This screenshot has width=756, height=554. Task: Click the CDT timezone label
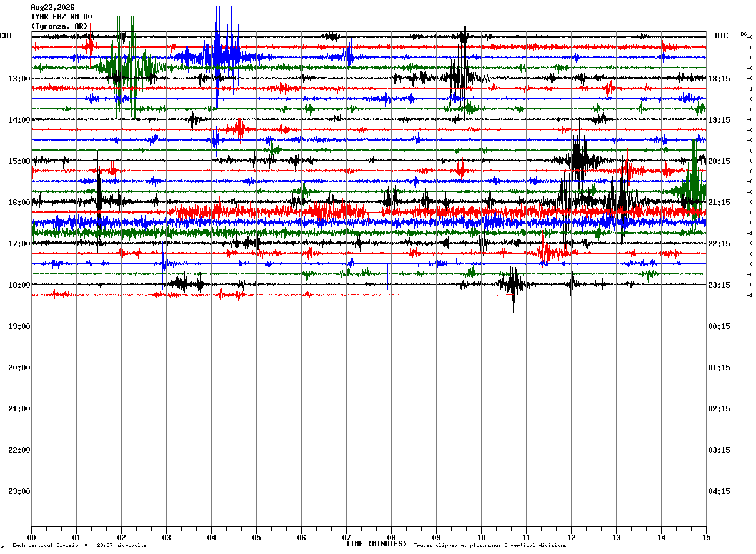(x=6, y=36)
